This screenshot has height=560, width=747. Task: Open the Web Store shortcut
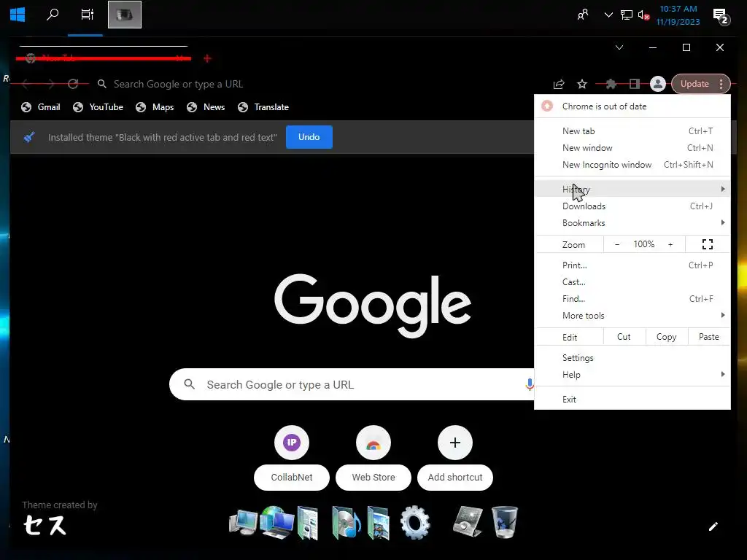[373, 458]
